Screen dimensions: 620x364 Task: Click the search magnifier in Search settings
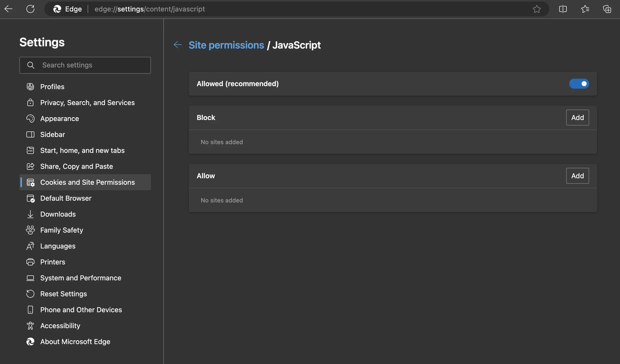tap(31, 65)
